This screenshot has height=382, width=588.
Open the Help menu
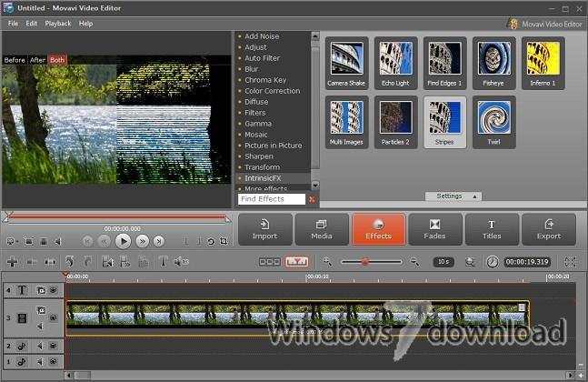click(x=85, y=24)
